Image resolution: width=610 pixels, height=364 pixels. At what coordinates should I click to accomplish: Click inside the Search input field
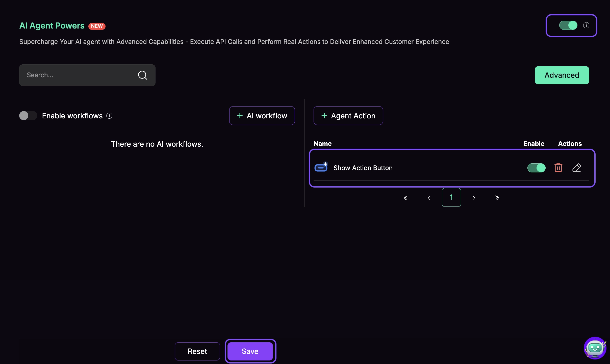76,75
